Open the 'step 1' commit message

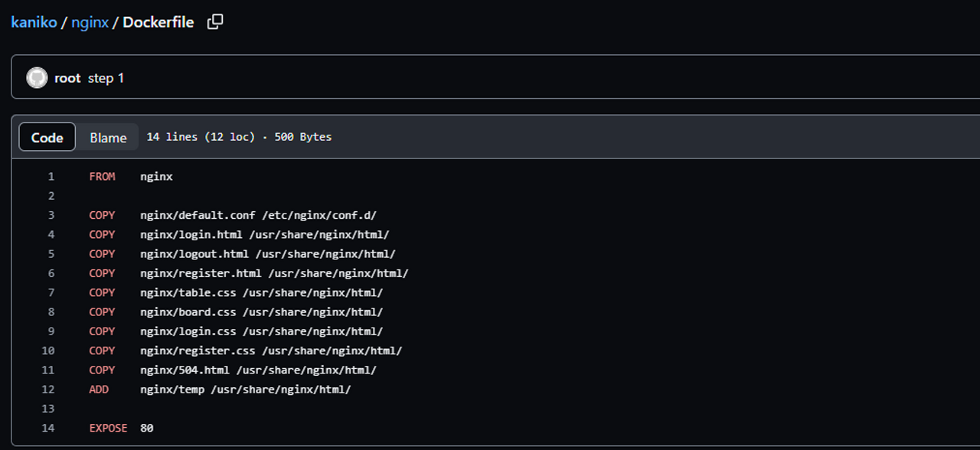[106, 78]
